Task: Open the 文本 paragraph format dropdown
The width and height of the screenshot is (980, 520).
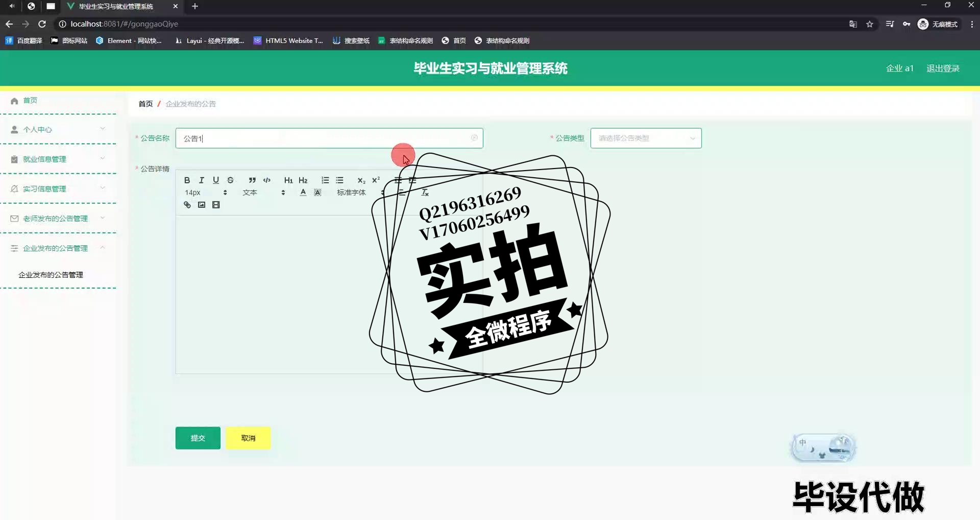Action: 263,193
